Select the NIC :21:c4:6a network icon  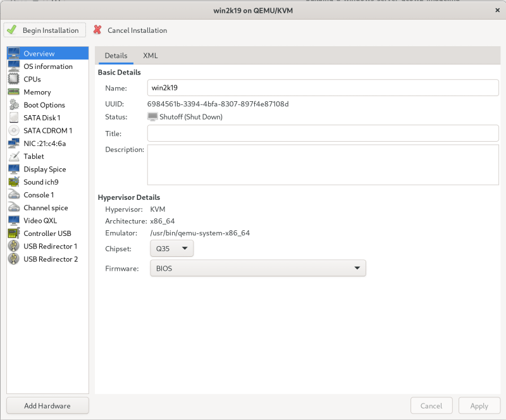point(14,144)
